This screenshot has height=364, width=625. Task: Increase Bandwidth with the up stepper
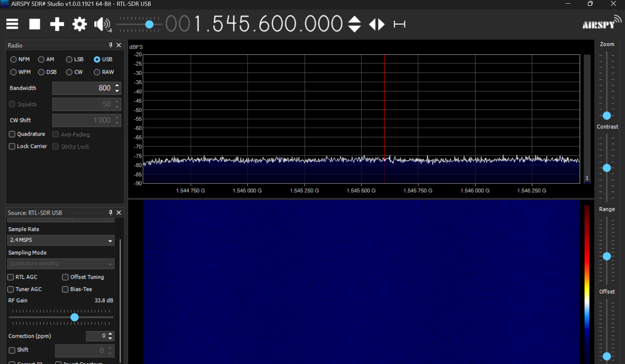[117, 86]
